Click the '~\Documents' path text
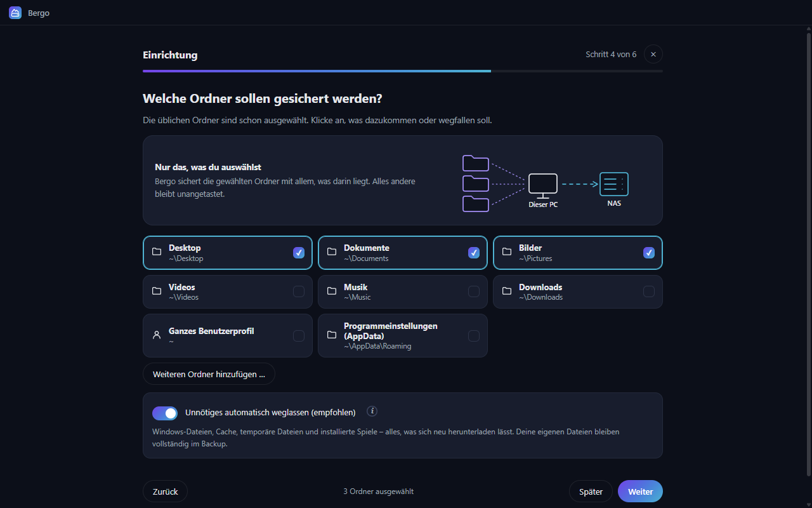Screen dimensions: 812x508 pos(366,258)
